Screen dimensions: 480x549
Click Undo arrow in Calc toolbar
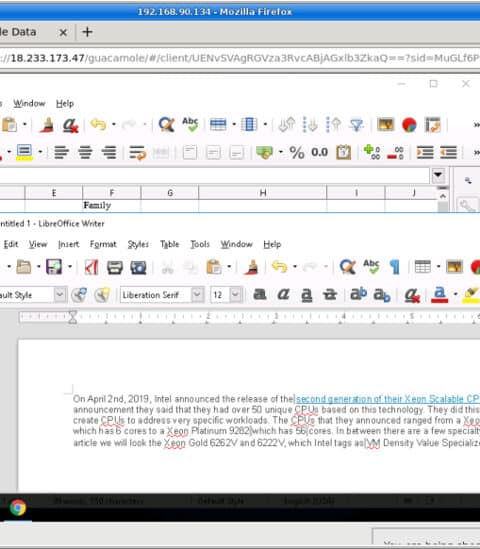pos(98,124)
